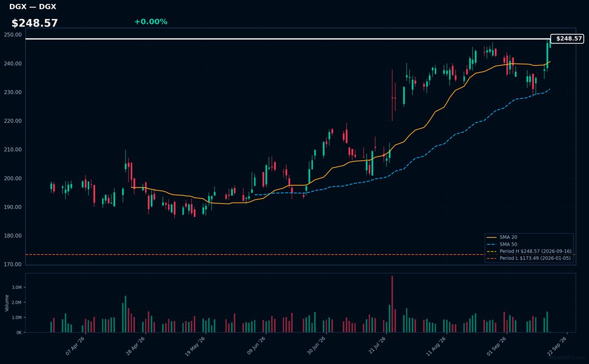Click the 200.00 price axis label
Screen dimensions: 589x364
tap(13, 178)
